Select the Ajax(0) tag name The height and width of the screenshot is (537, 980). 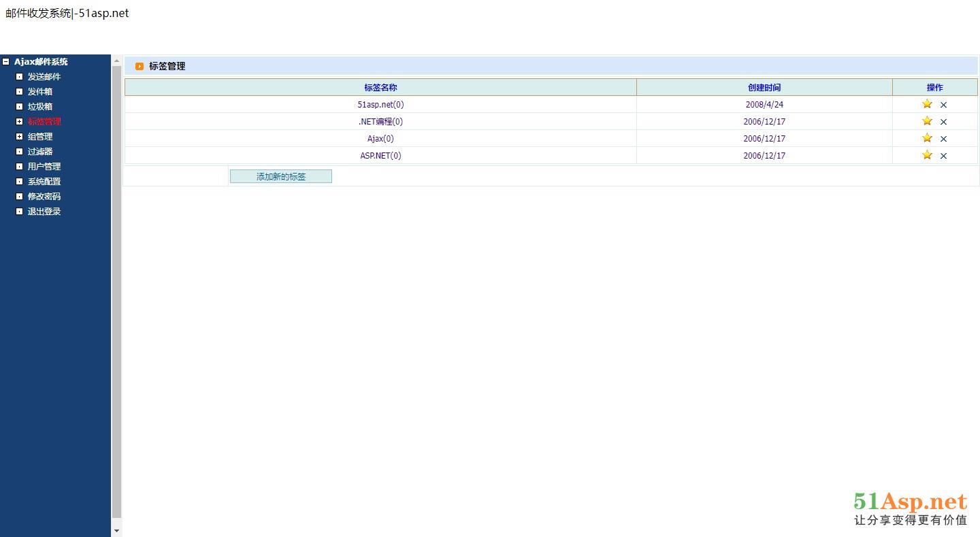pyautogui.click(x=380, y=139)
